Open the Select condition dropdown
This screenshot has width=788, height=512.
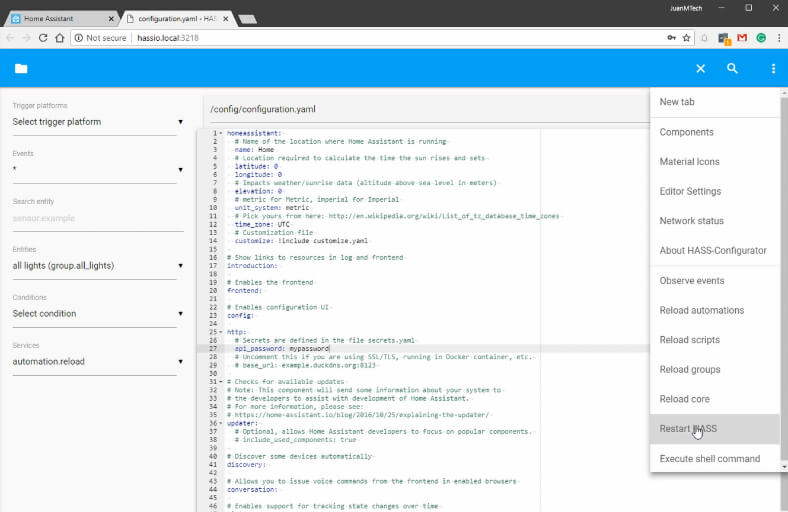coord(97,314)
